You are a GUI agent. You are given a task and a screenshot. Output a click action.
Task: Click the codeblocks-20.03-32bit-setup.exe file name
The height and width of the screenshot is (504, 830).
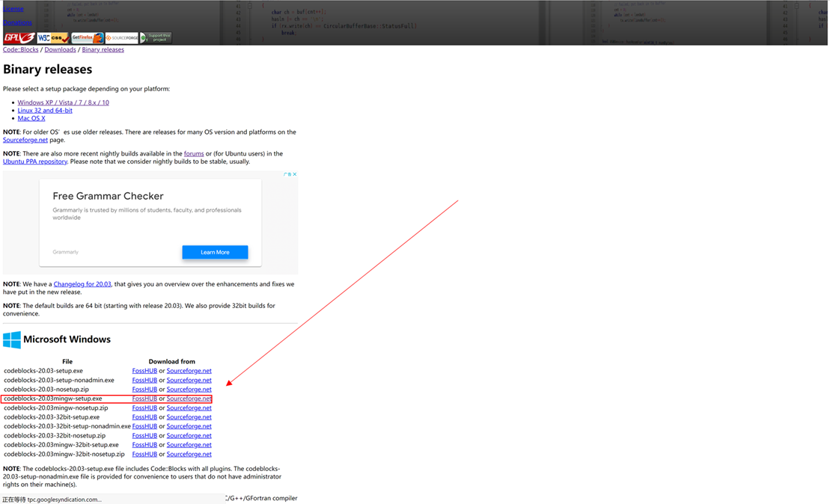[52, 417]
